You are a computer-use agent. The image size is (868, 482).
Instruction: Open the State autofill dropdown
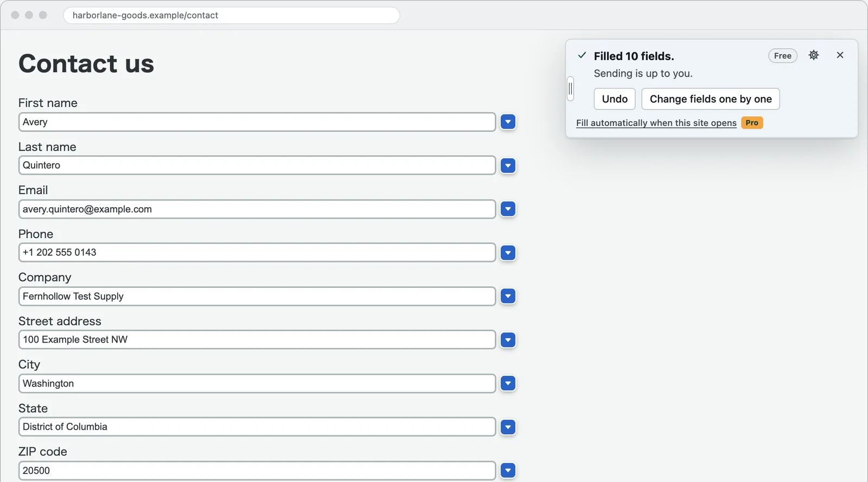(x=508, y=427)
